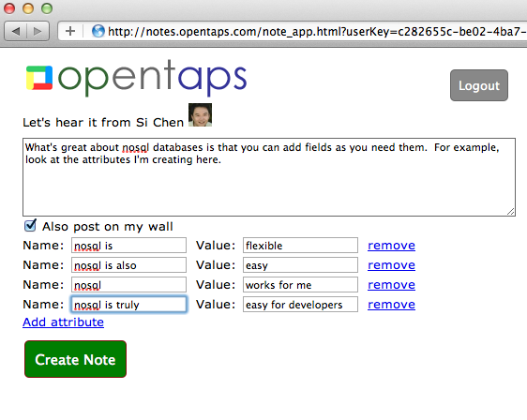Click the note text area
Viewport: 527px width, 420px height.
[269, 177]
